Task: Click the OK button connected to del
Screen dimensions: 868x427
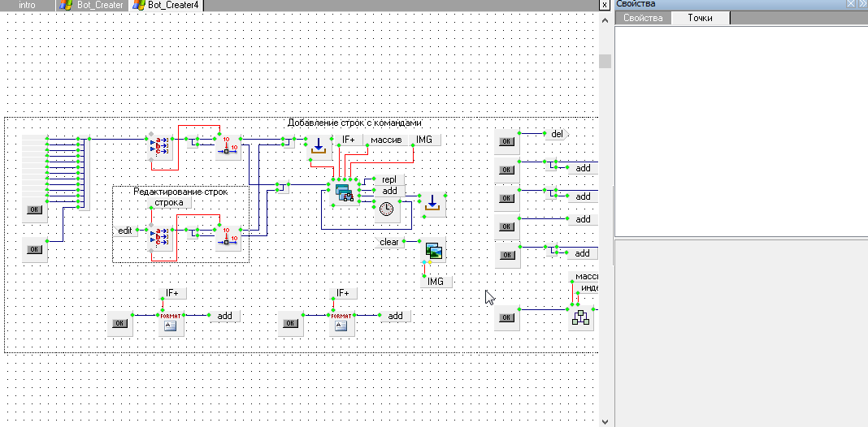Action: (x=506, y=141)
